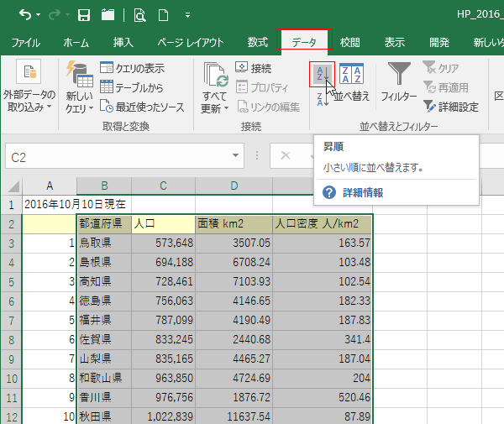Click the save icon in quick access toolbar
This screenshot has width=504, height=424.
pos(84,14)
